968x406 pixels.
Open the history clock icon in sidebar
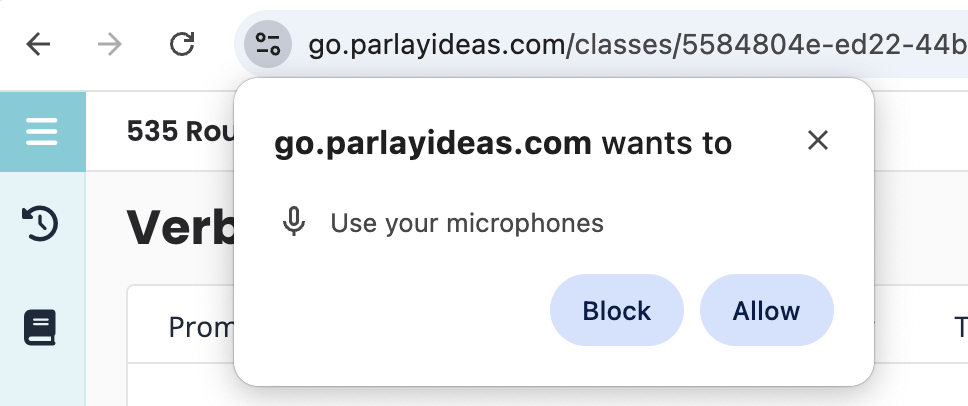click(x=40, y=224)
